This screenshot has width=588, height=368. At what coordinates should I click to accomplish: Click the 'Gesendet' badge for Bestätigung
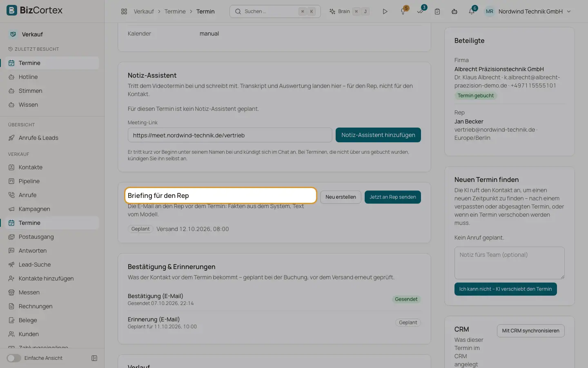tap(406, 299)
